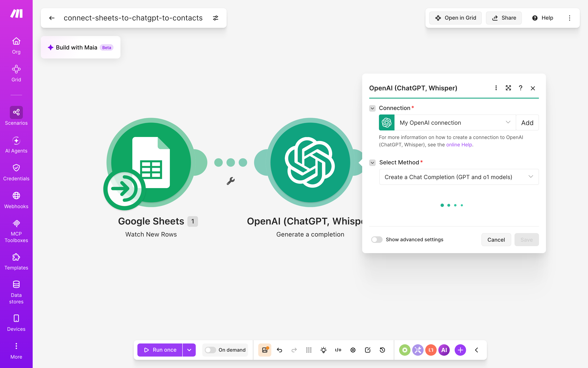Open Data stores in the sidebar
588x368 pixels.
[x=16, y=292]
